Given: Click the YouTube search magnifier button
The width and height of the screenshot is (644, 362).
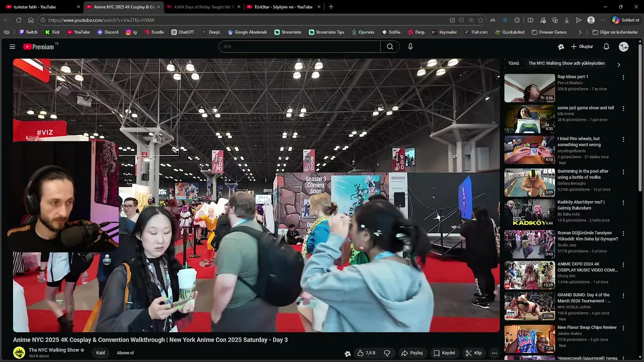Looking at the screenshot, I should click(390, 46).
